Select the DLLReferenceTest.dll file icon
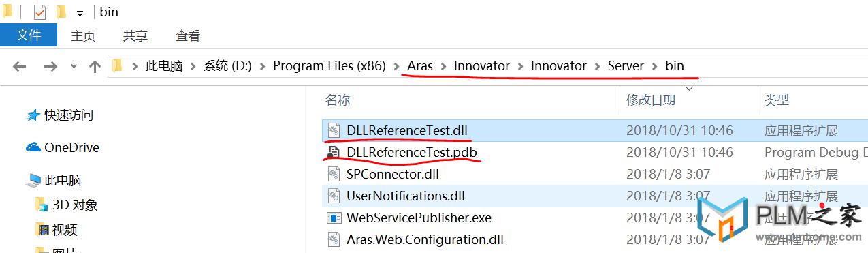This screenshot has width=868, height=253. click(334, 130)
